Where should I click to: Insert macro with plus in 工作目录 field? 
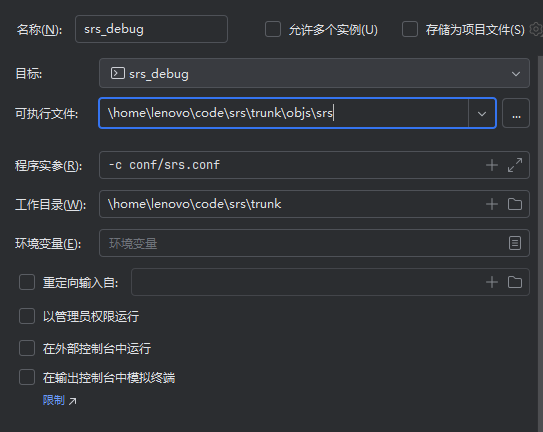coord(491,204)
